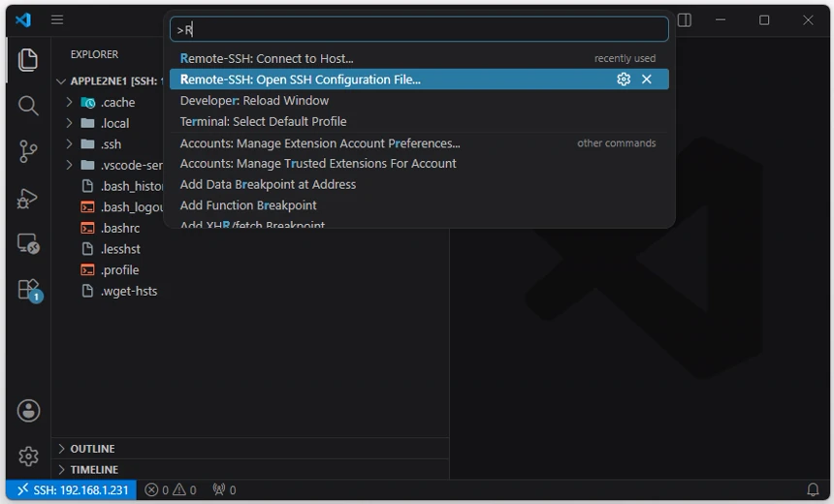The height and width of the screenshot is (504, 834).
Task: Click the EXPLORER panel title
Action: pyautogui.click(x=94, y=54)
